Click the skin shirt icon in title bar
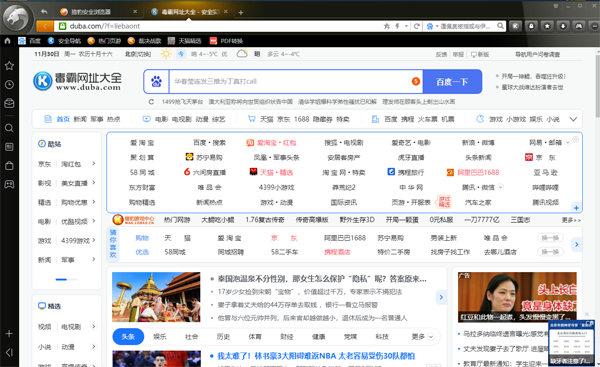Screen dimensions: 600x367 click(556, 6)
